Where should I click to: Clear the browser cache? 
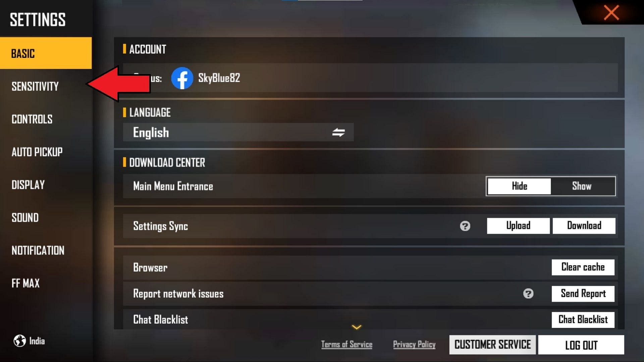pyautogui.click(x=583, y=267)
